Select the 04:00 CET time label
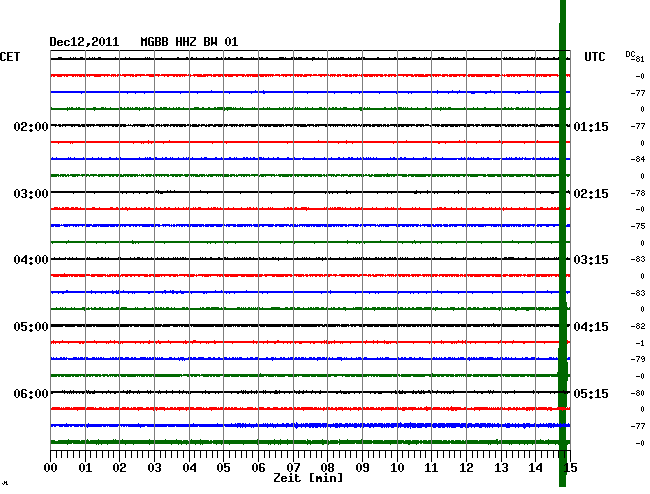 [x=31, y=260]
